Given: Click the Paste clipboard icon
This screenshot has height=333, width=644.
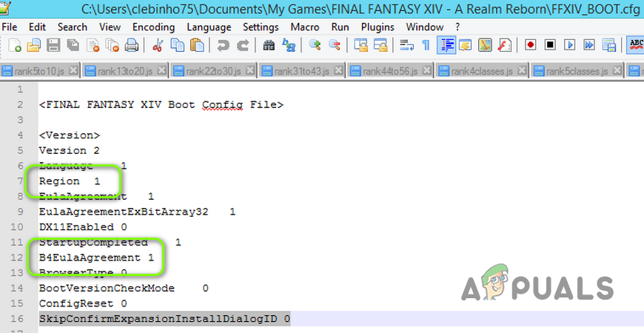Looking at the screenshot, I should tap(198, 45).
